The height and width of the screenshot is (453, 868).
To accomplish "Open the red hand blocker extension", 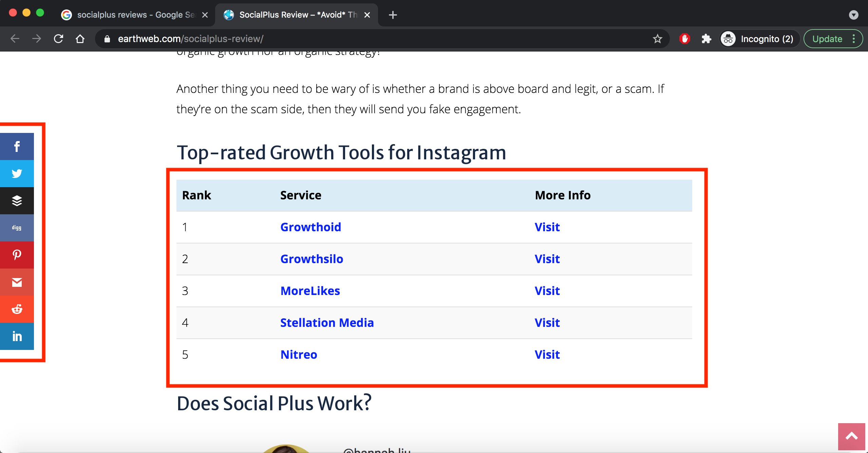I will [x=685, y=39].
